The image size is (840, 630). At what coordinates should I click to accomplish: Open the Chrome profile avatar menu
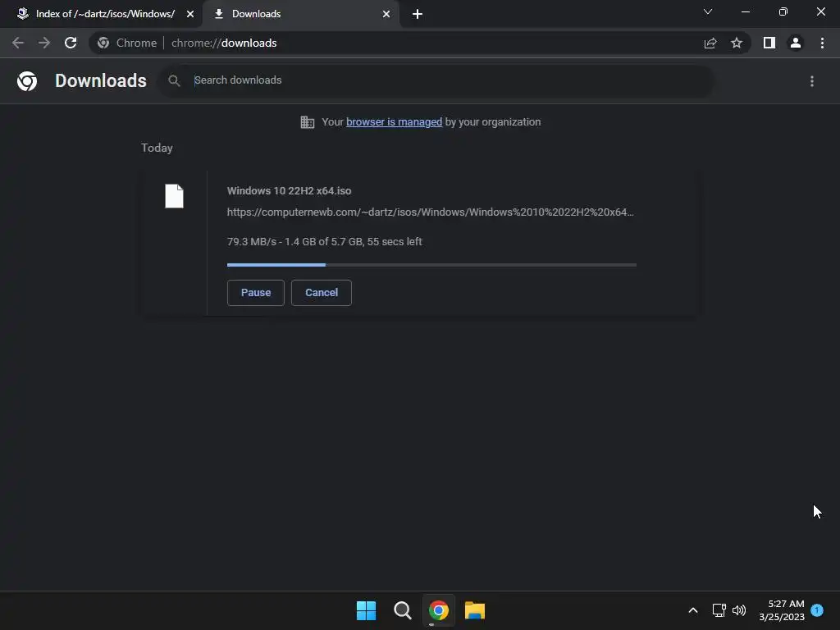796,43
